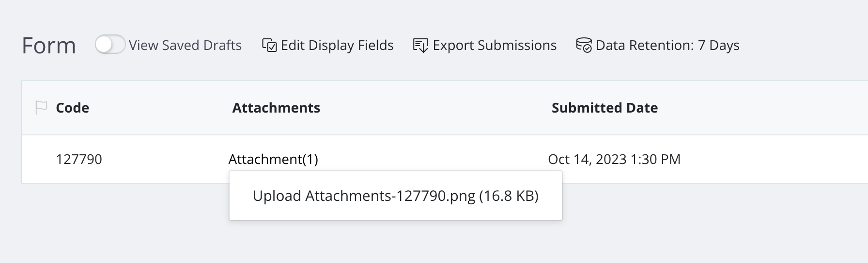
Task: Expand the Attachment(1) link in row
Action: tap(273, 159)
